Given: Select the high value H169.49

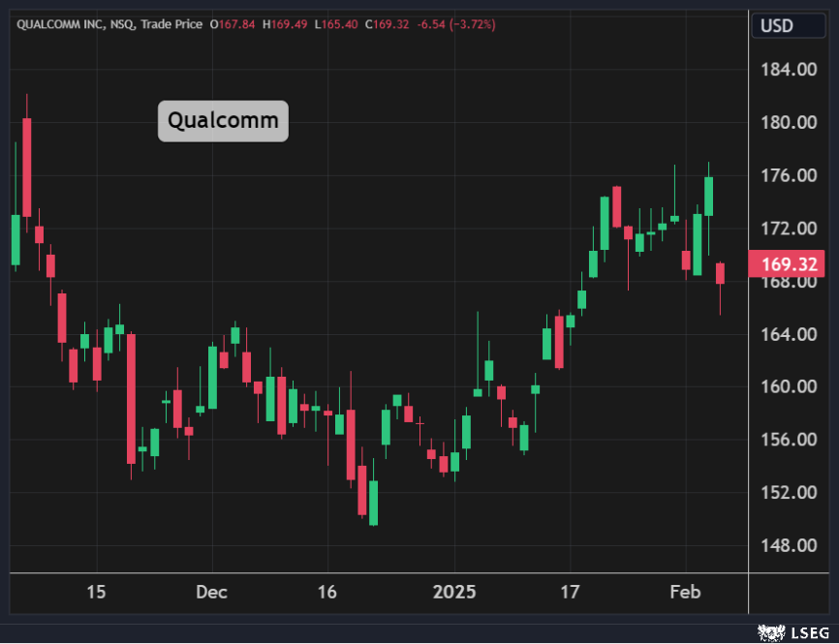Looking at the screenshot, I should point(285,24).
